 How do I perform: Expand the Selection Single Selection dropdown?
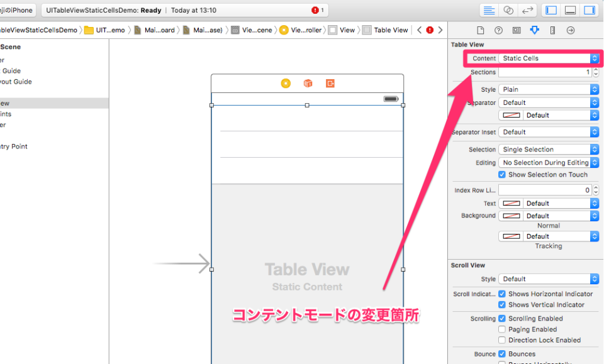pyautogui.click(x=549, y=149)
